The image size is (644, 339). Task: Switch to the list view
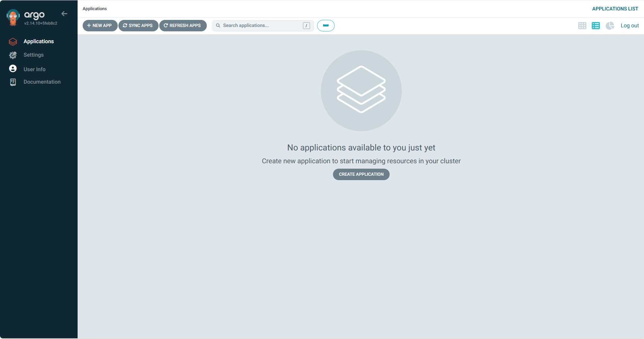coord(596,26)
